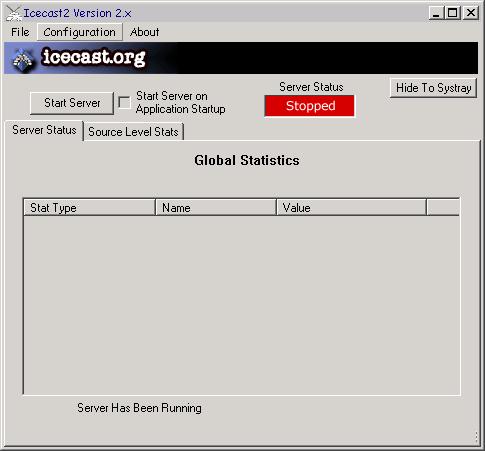
Task: Enable Start Server on Application Startup checkbox
Action: click(x=124, y=102)
